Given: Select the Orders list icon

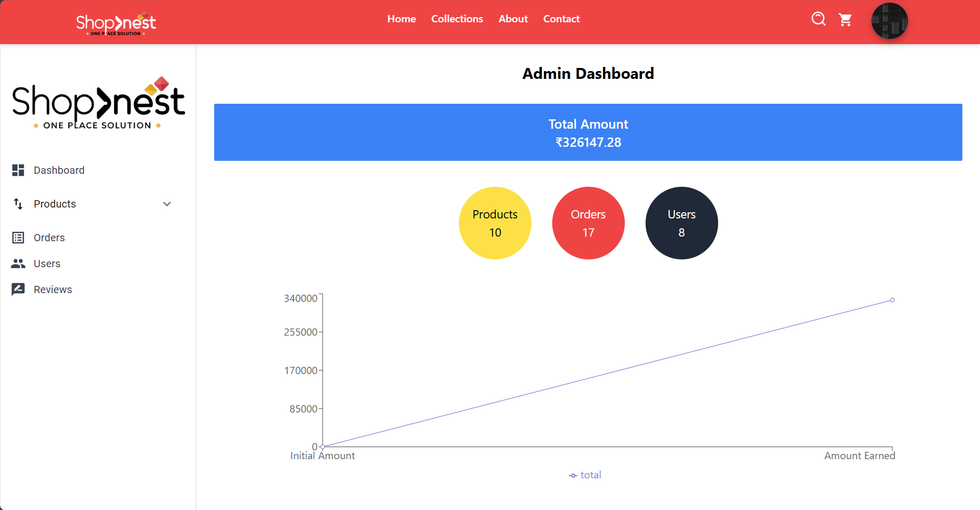Looking at the screenshot, I should point(18,237).
